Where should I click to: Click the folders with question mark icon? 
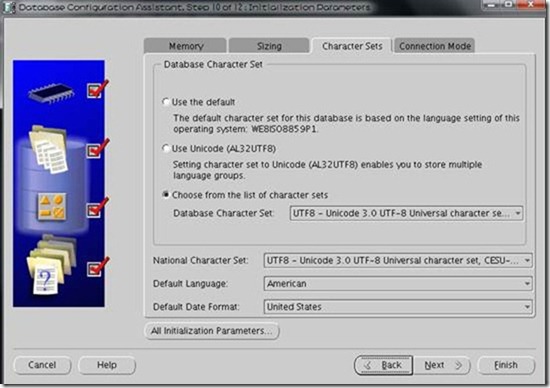pyautogui.click(x=51, y=266)
